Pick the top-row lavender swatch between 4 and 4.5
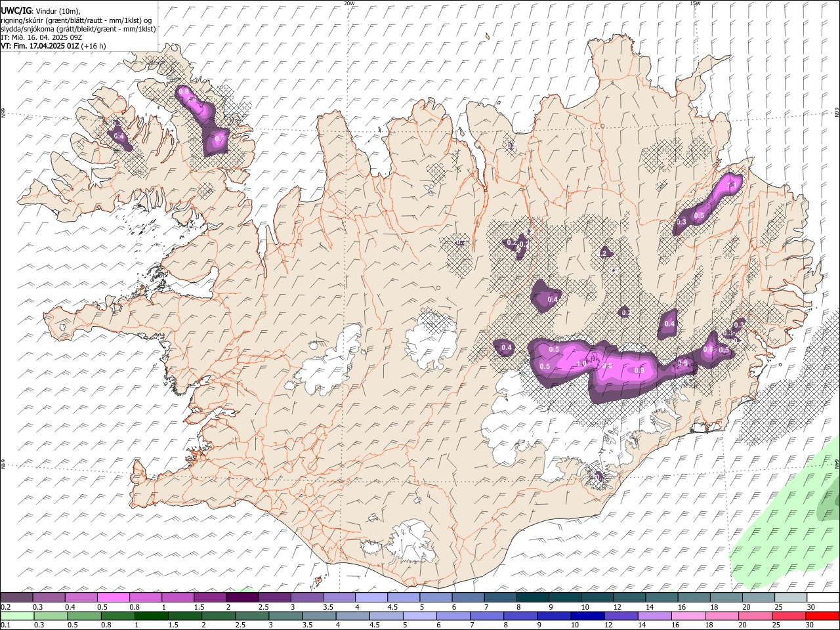 (371, 597)
